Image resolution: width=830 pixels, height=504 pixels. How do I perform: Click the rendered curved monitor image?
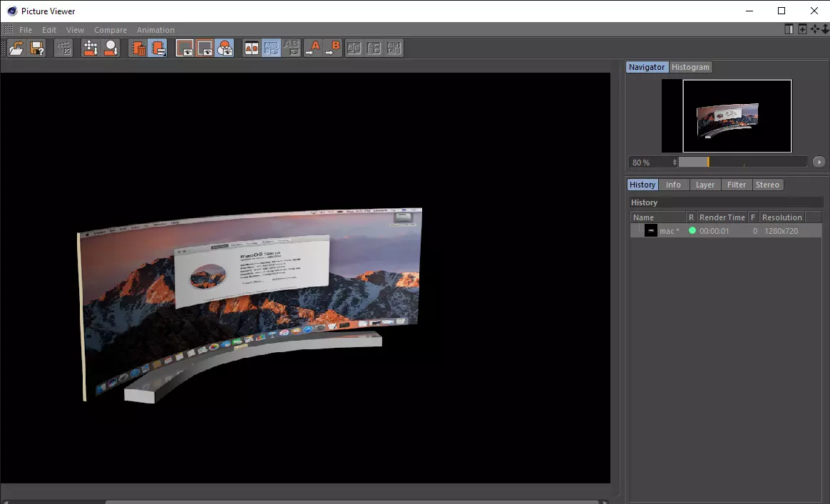click(x=250, y=304)
